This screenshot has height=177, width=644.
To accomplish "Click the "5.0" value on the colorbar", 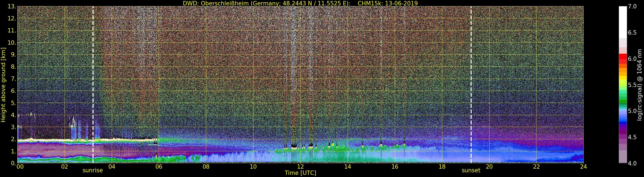I will [x=632, y=111].
